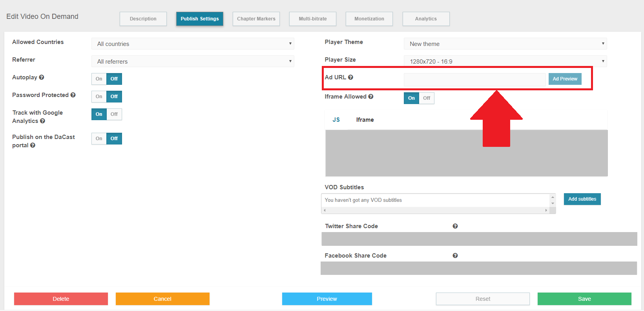Image resolution: width=644 pixels, height=311 pixels.
Task: Show help for Publish on the DaCast portal
Action: click(x=33, y=145)
